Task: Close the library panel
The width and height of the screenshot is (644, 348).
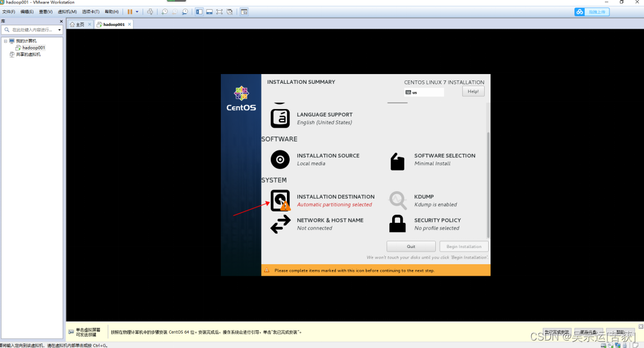Action: (61, 21)
